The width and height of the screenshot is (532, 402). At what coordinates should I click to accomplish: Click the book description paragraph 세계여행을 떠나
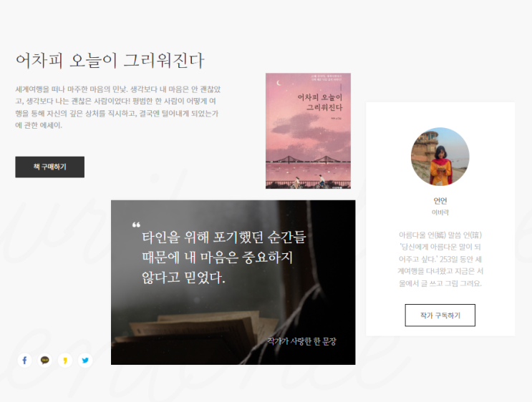click(117, 107)
